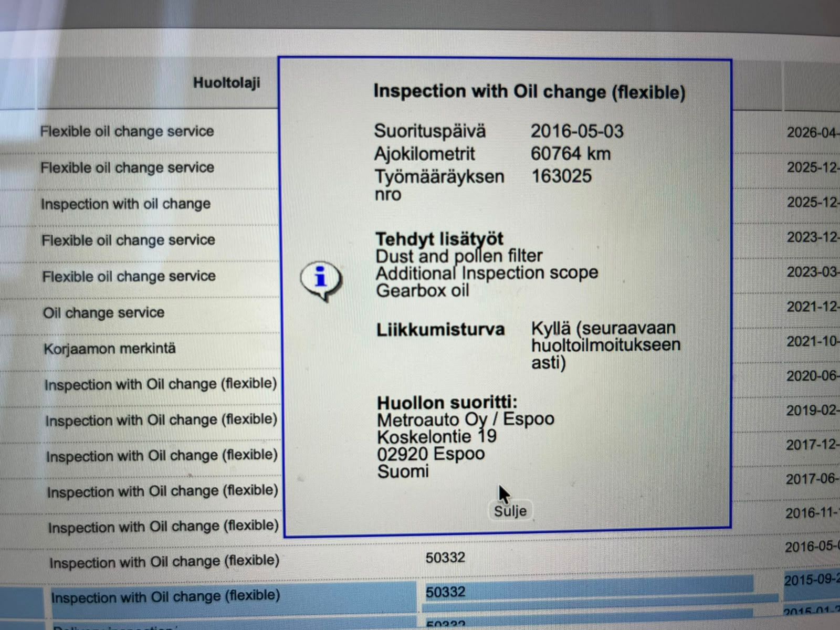
Task: Click 50332 mileage in the non-highlighted row
Action: coord(445,557)
